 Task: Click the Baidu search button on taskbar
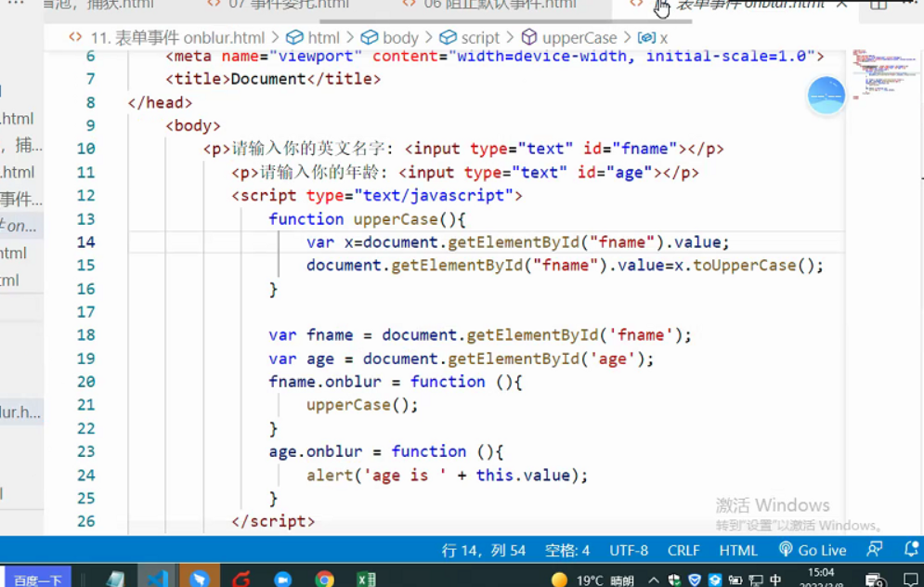pos(38,580)
